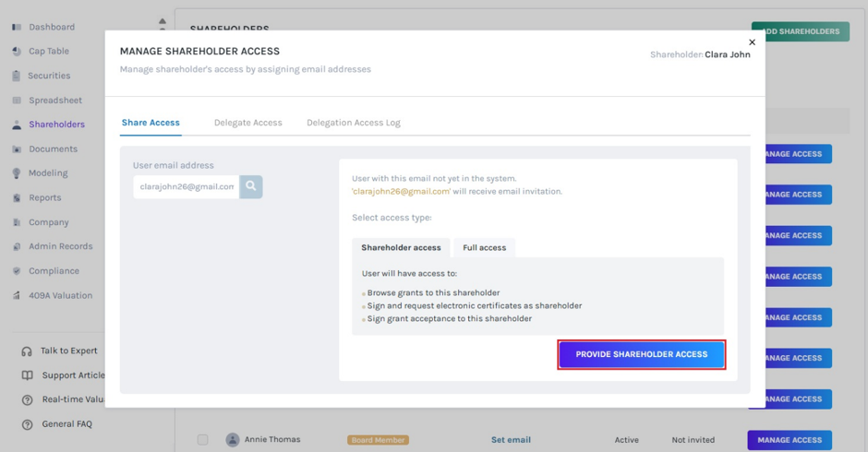Click the sidebar scroll up arrow
Image resolution: width=868 pixels, height=452 pixels.
163,21
